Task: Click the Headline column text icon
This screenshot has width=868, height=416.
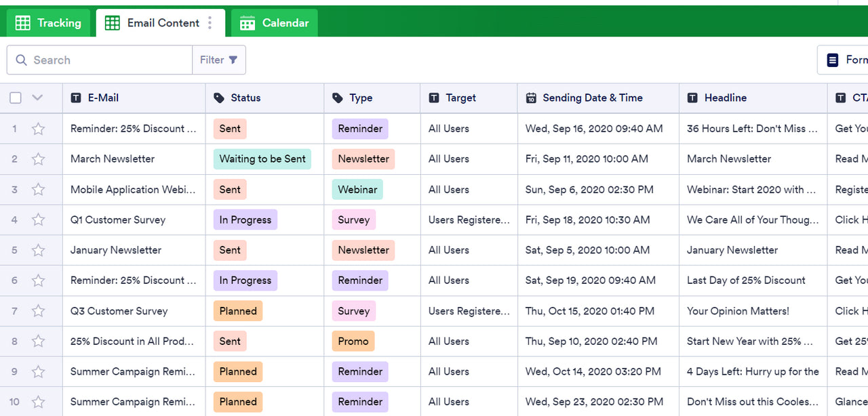Action: [692, 98]
